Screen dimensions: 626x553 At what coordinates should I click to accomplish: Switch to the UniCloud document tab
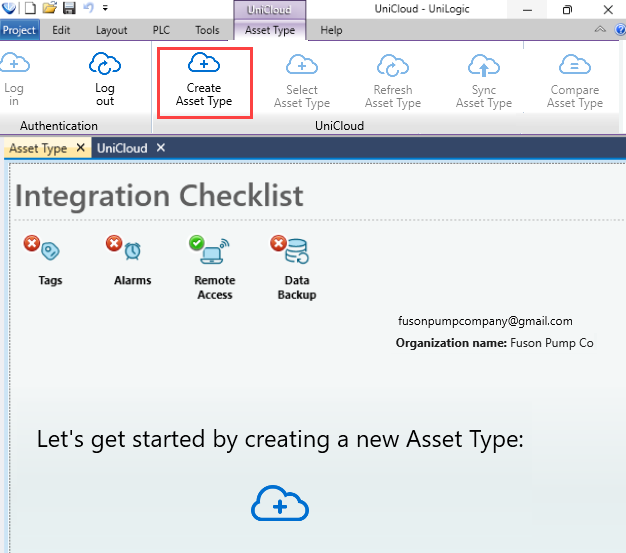[121, 148]
